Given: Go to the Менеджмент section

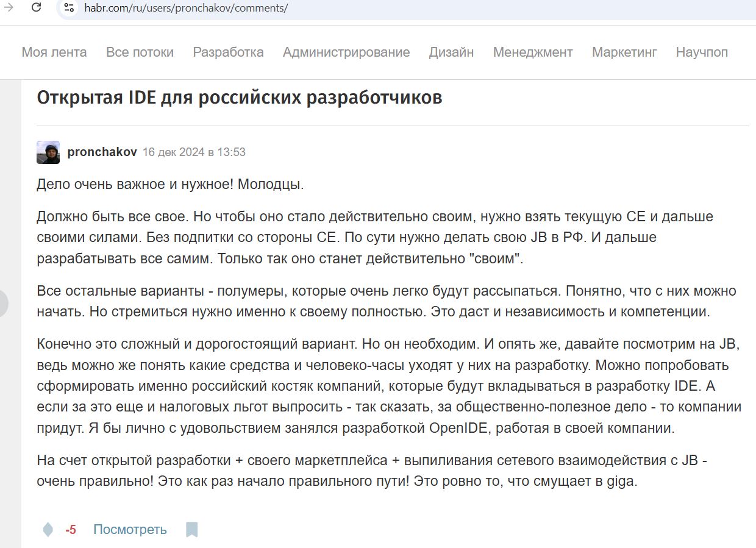Looking at the screenshot, I should coord(533,52).
